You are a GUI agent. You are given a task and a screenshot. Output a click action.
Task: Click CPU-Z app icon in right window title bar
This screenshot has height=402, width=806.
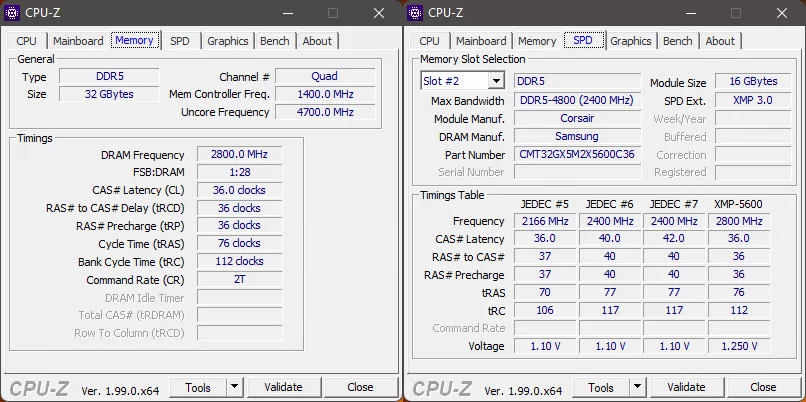(x=415, y=13)
